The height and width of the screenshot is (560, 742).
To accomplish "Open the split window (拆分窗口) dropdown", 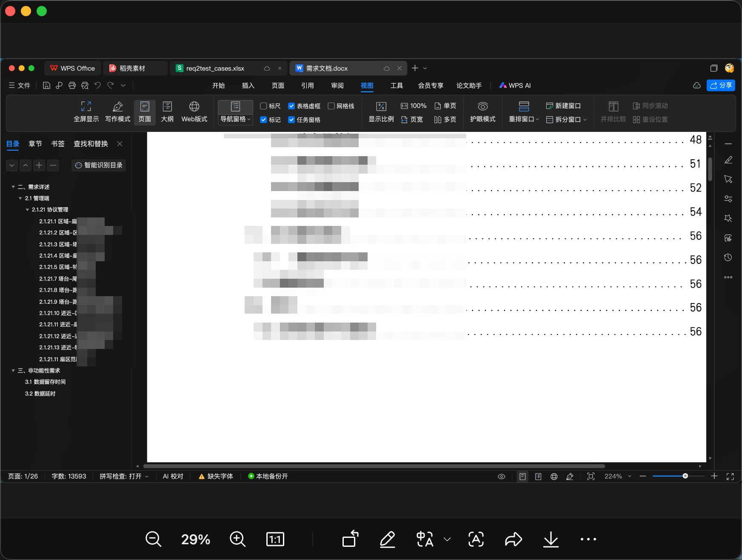I will point(566,120).
